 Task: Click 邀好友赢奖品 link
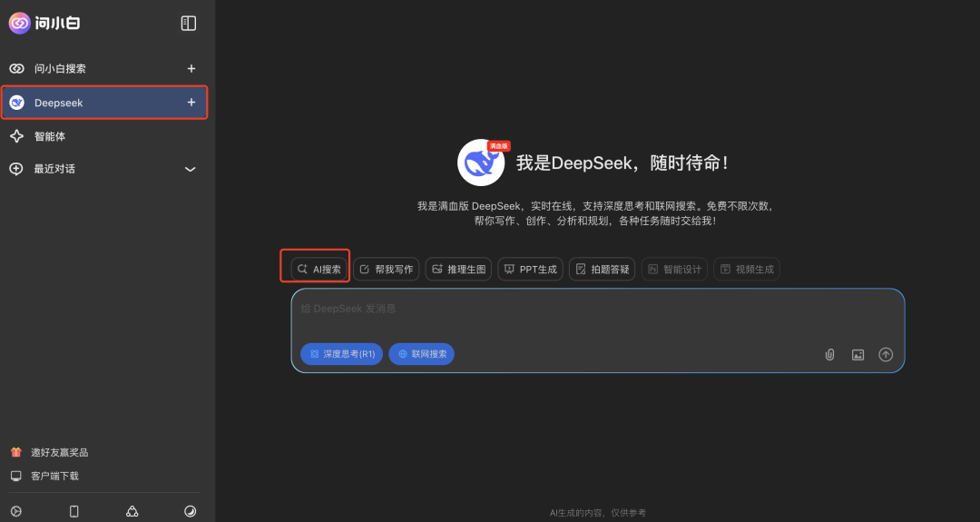59,452
